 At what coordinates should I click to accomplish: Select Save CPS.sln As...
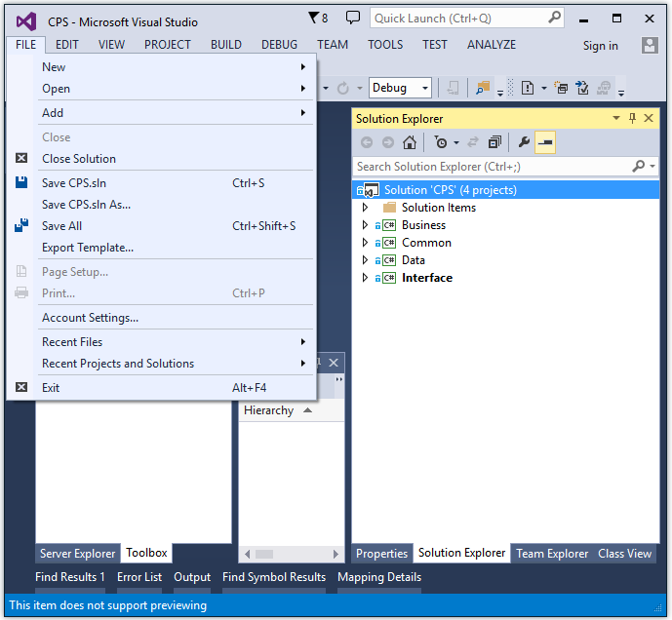coord(175,205)
